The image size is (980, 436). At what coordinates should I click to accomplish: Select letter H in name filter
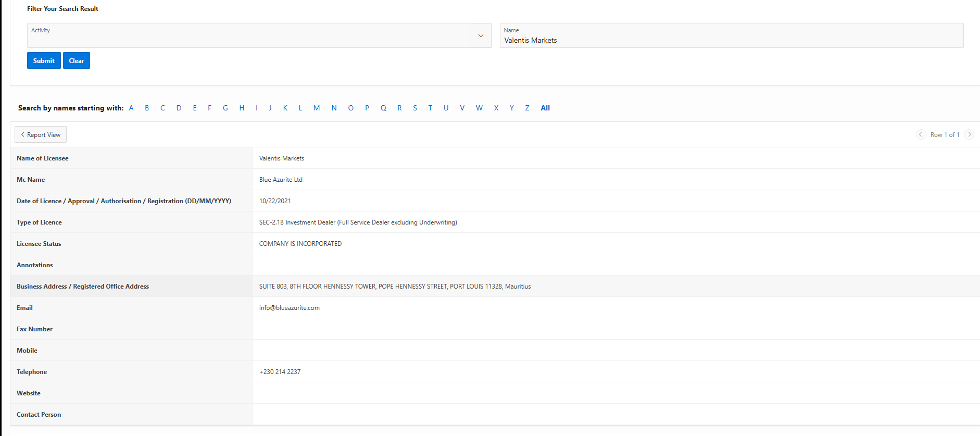(x=242, y=108)
